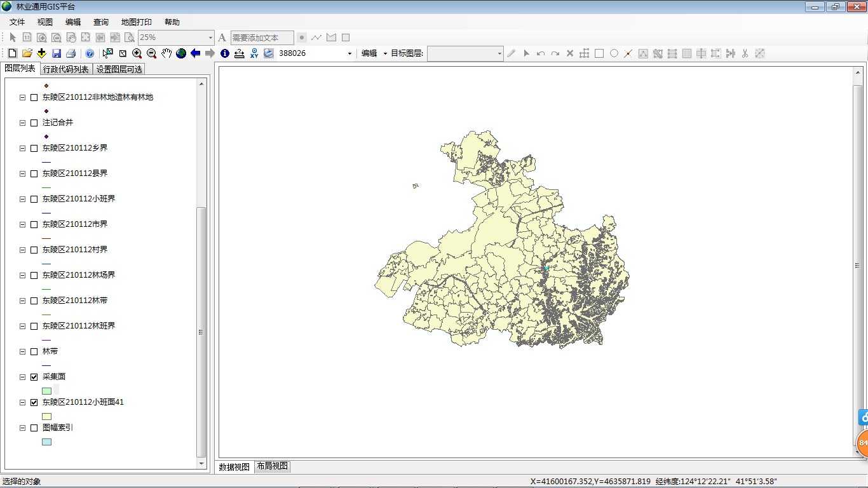Open the 视图 menu
868x488 pixels.
pyautogui.click(x=45, y=22)
